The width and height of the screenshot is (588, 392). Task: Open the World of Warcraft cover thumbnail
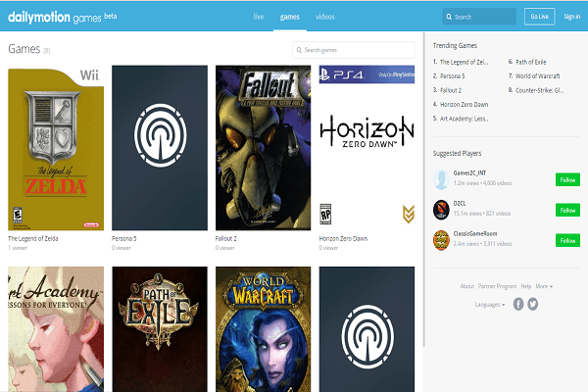point(263,329)
